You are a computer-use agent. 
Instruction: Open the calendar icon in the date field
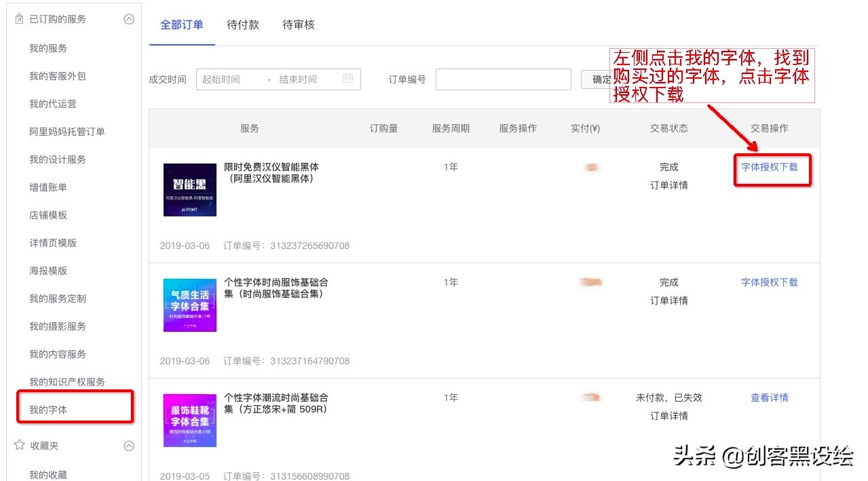click(x=347, y=79)
